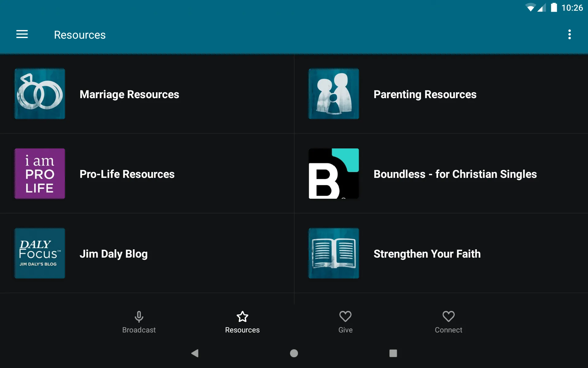588x368 pixels.
Task: Expand Resources navigation menu
Action: pos(22,35)
